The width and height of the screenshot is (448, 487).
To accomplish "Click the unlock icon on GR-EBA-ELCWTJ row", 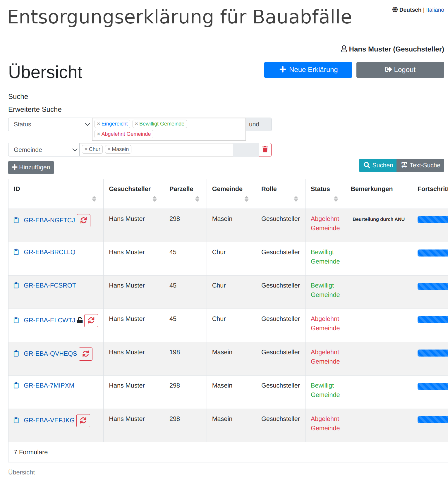I will pyautogui.click(x=80, y=320).
